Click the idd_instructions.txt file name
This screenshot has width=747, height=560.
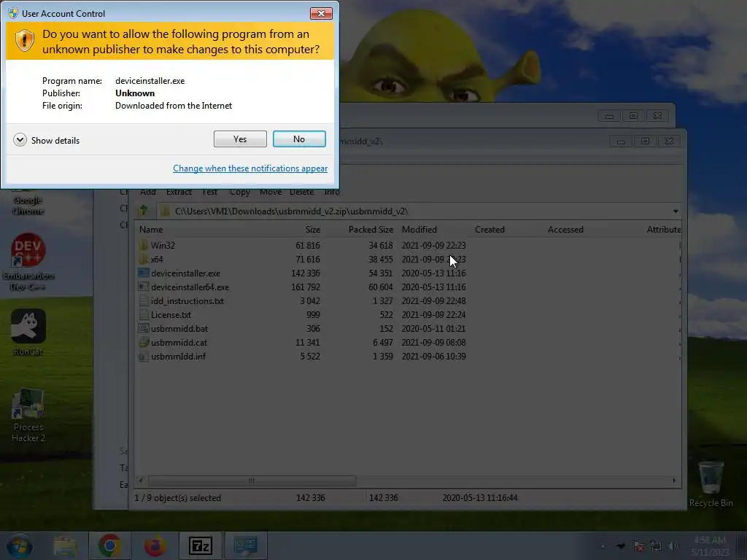[187, 301]
